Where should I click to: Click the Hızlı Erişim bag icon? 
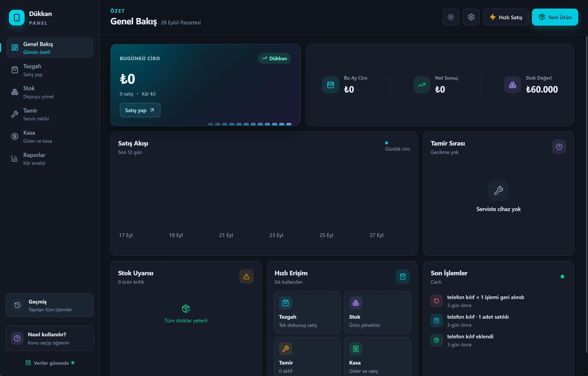(x=402, y=277)
